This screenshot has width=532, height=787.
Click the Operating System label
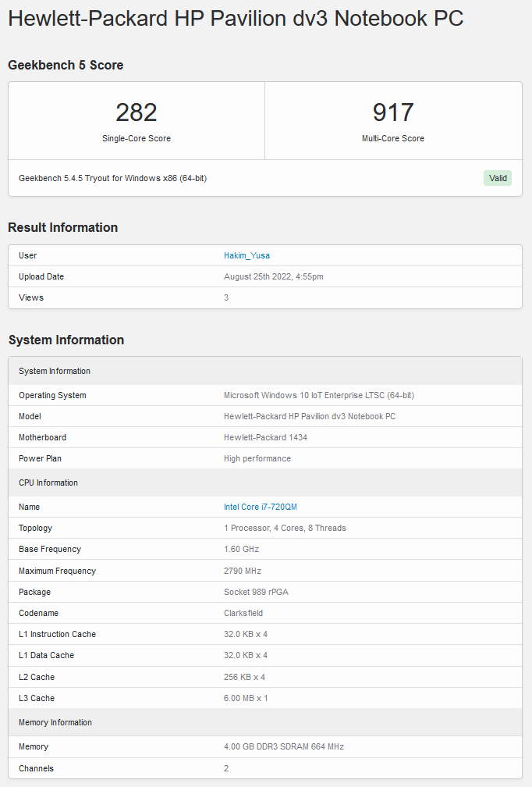click(52, 396)
